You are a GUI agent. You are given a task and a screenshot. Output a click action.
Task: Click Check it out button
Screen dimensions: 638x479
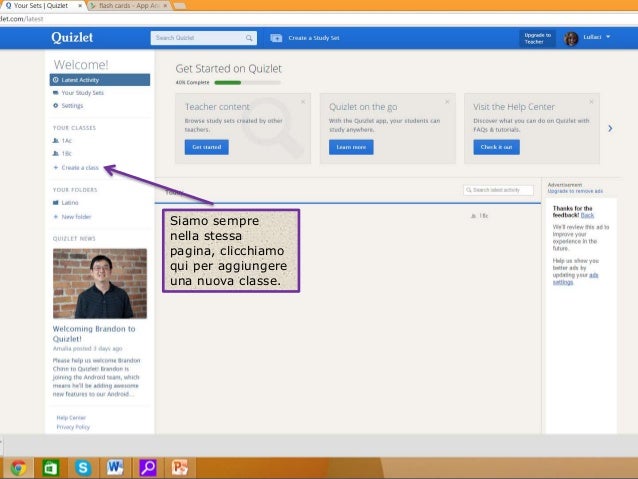tap(496, 147)
